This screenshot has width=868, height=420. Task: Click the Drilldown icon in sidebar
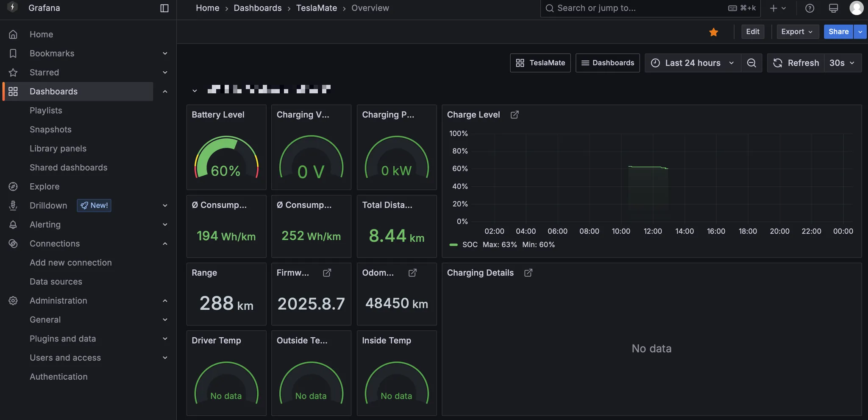click(x=13, y=205)
